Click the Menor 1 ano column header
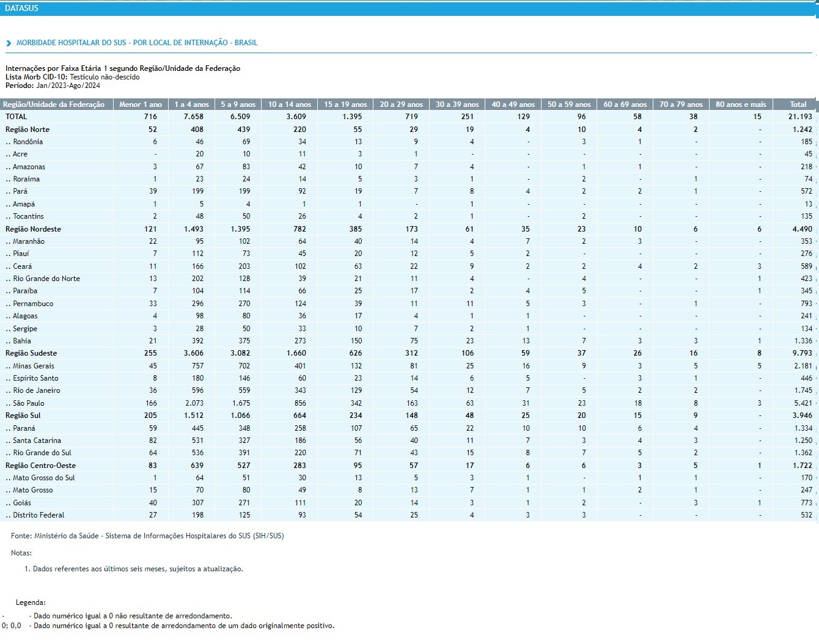This screenshot has height=644, width=819. 141,104
